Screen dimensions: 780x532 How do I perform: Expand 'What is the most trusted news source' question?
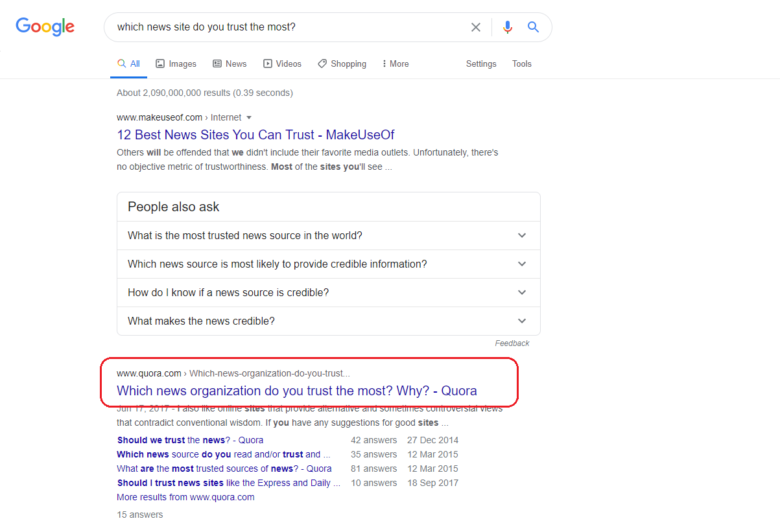point(329,236)
